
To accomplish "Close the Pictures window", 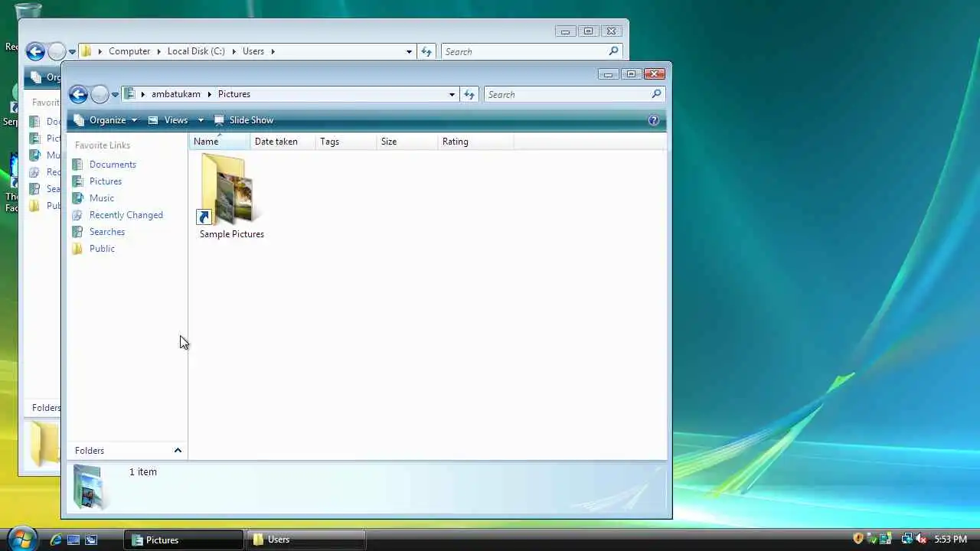I will coord(654,74).
